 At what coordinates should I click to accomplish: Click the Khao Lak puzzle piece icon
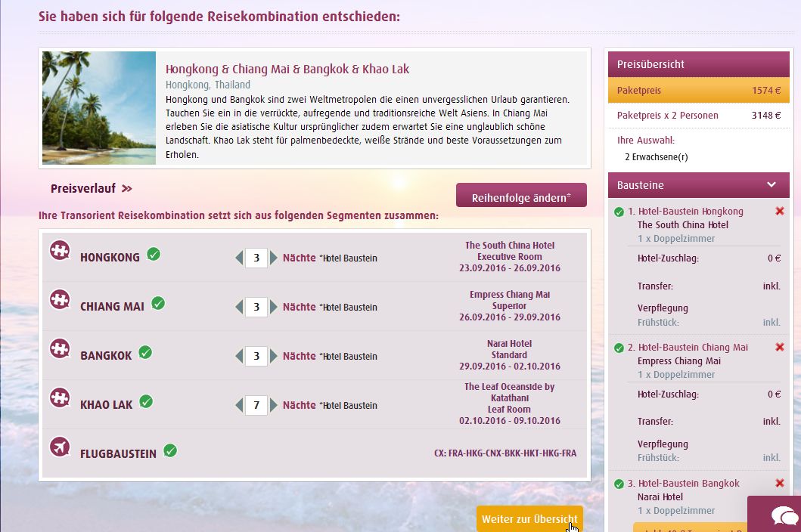click(x=60, y=397)
